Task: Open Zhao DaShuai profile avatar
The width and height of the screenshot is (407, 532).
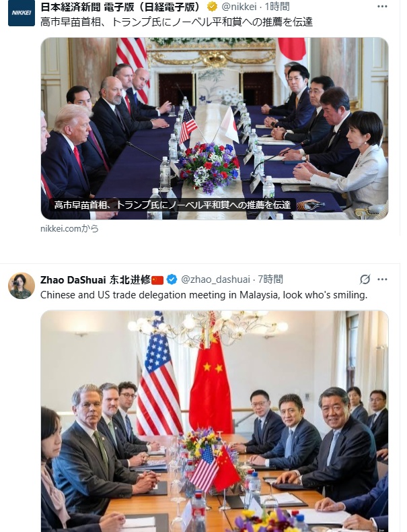Action: 22,286
